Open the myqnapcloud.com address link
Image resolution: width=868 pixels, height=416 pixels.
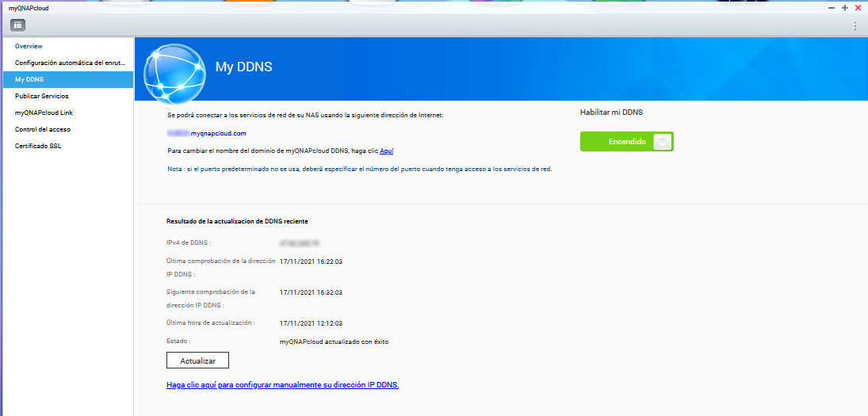tap(207, 133)
